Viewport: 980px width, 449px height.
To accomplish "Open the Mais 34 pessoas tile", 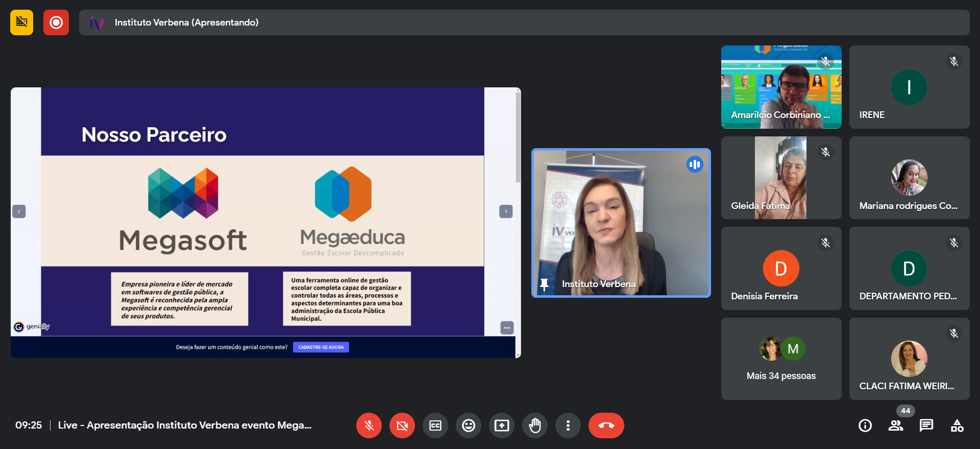I will pyautogui.click(x=781, y=359).
